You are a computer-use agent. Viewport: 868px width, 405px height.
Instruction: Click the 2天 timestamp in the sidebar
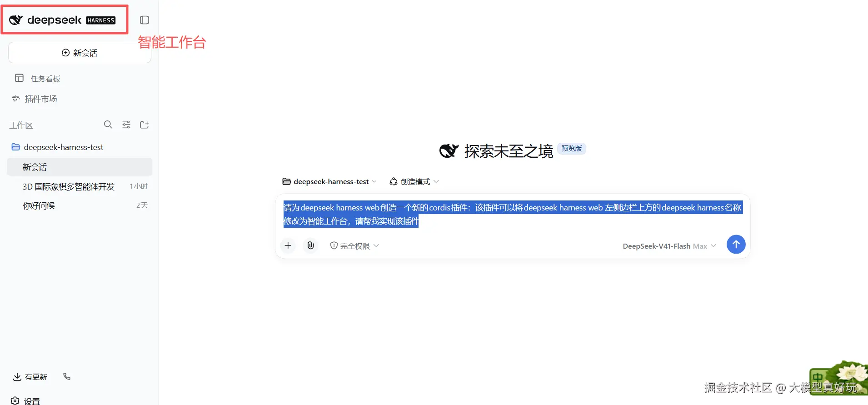(142, 205)
